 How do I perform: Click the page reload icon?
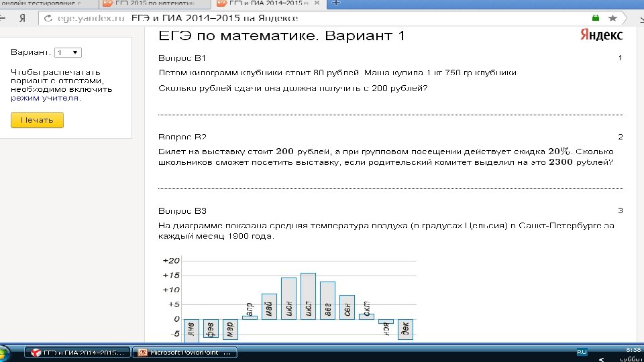(x=48, y=18)
